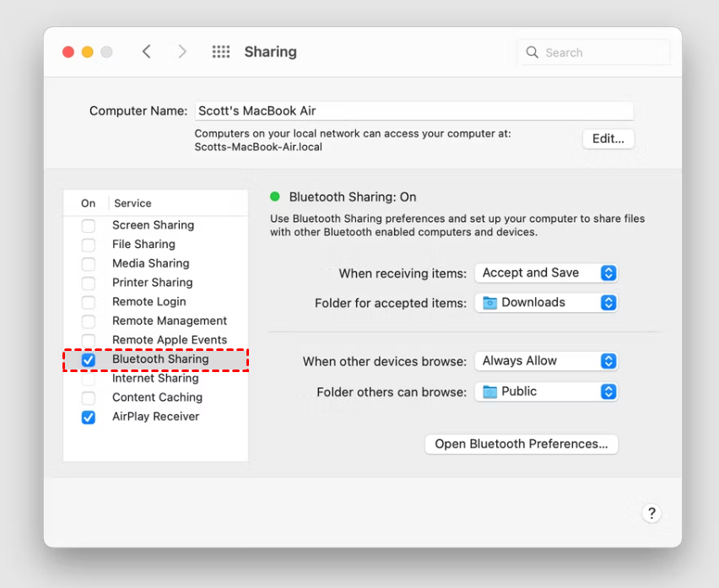Close the Sharing window with red button
This screenshot has width=719, height=588.
tap(68, 51)
